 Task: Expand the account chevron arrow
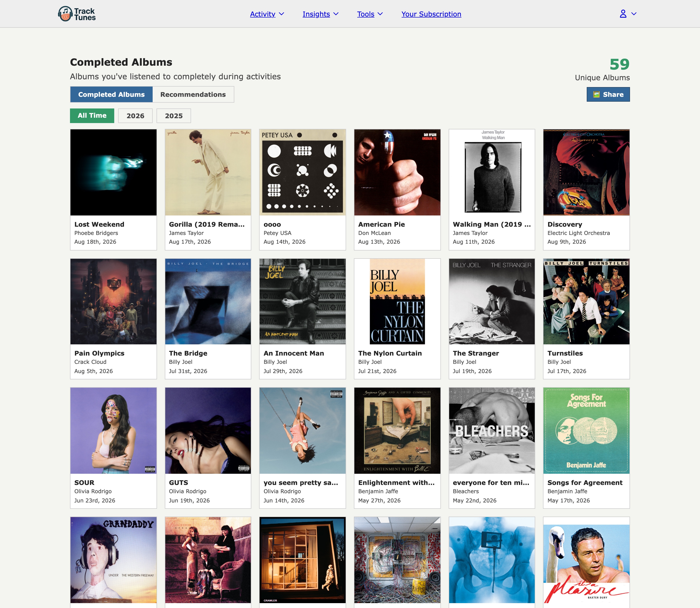tap(634, 14)
